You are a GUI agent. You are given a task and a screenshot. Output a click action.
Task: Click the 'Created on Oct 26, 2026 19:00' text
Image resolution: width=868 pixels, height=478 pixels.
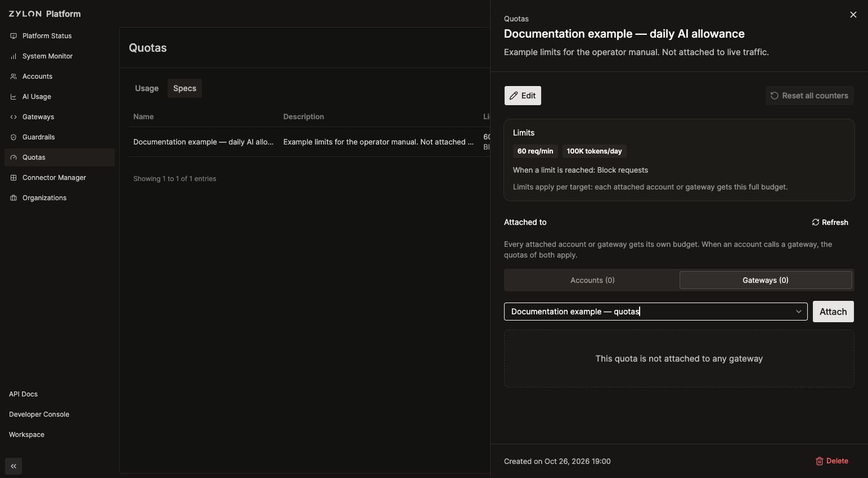[557, 461]
